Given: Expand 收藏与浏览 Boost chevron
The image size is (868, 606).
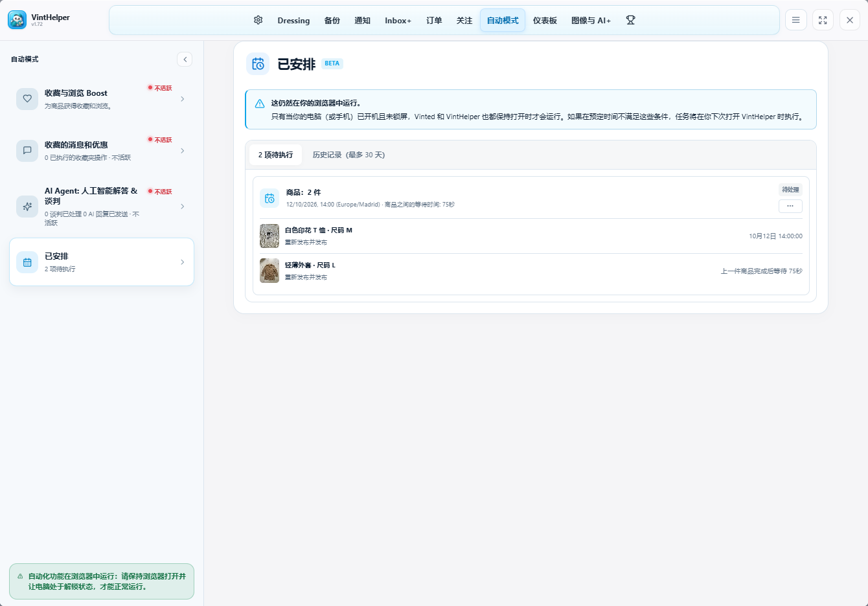Looking at the screenshot, I should point(183,99).
